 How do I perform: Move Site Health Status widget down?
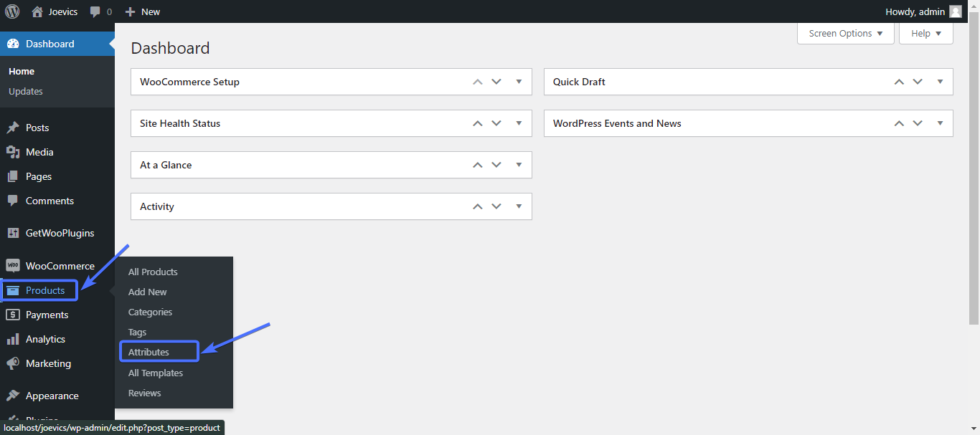coord(496,123)
